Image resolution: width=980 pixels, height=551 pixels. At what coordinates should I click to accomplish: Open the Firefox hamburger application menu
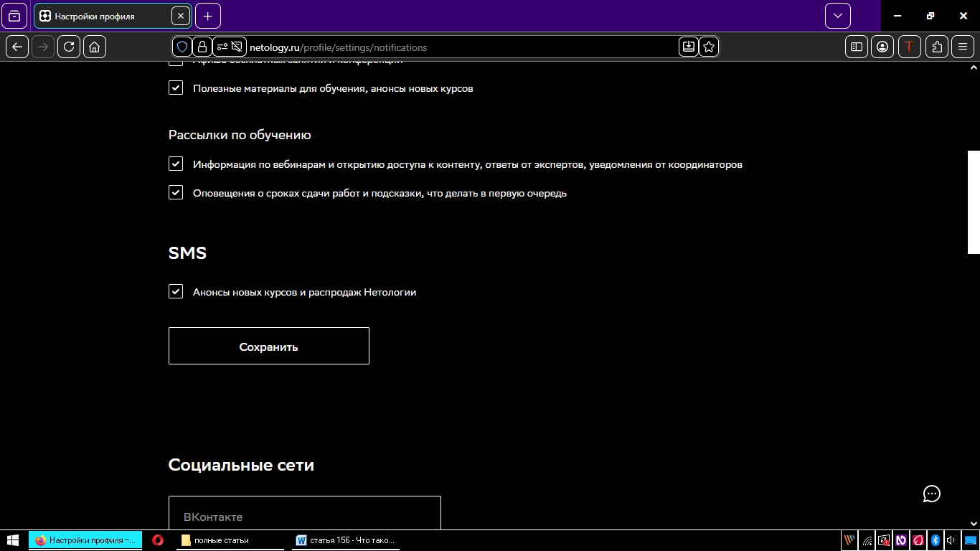(x=963, y=47)
